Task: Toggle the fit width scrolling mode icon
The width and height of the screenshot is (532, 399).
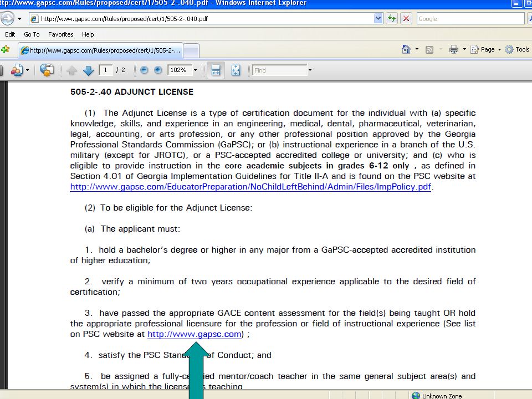Action: tap(216, 70)
